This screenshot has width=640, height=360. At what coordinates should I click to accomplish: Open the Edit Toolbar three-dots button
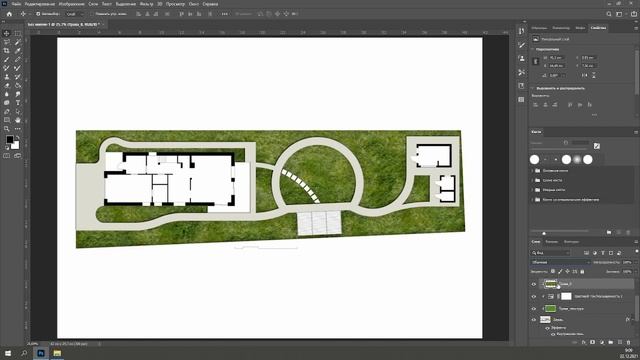pyautogui.click(x=18, y=129)
